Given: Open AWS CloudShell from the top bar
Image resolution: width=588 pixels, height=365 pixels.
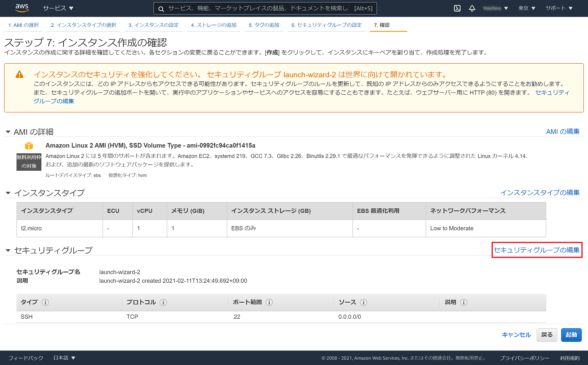Looking at the screenshot, I should (x=457, y=8).
